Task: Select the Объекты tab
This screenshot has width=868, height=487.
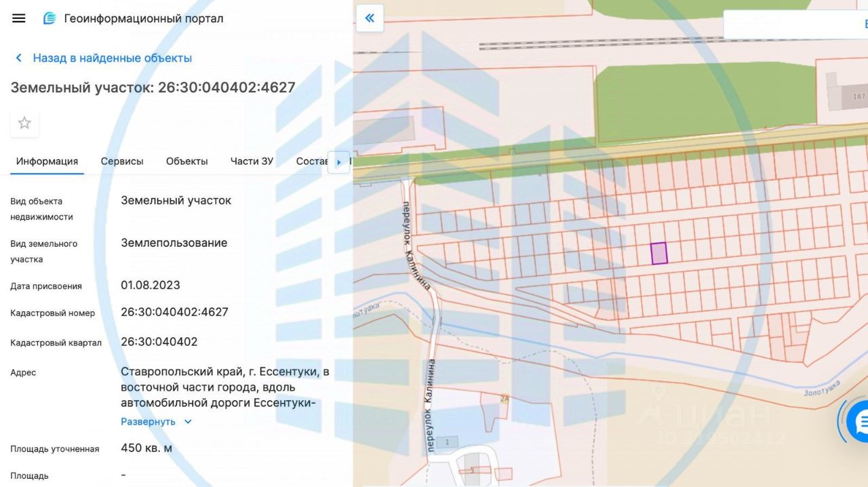Action: tap(186, 161)
